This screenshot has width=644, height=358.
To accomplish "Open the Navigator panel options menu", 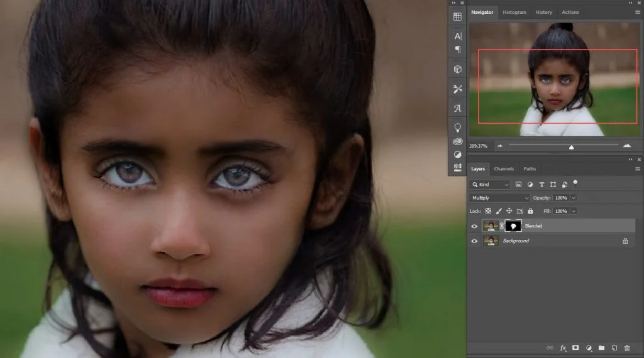I will coord(638,13).
